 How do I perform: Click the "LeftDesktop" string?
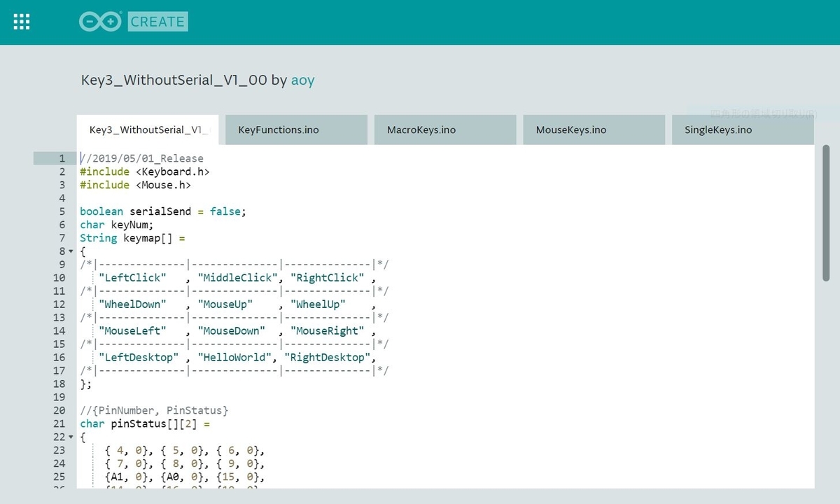pyautogui.click(x=139, y=358)
